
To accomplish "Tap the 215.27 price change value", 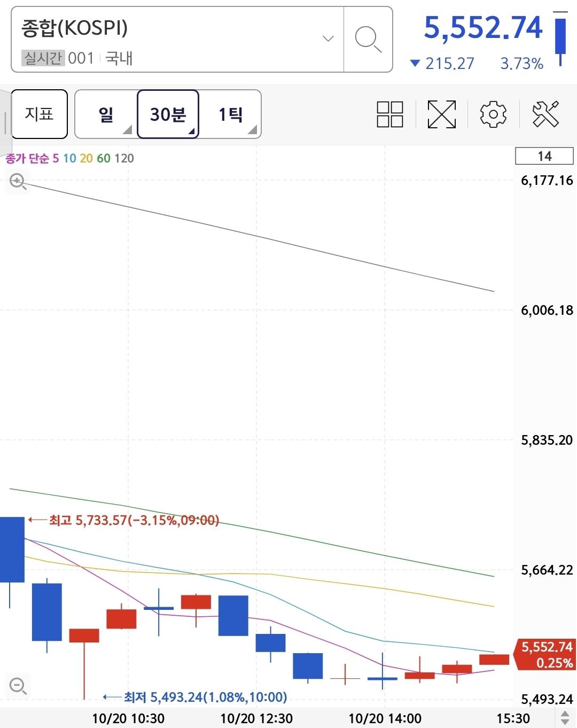I will [449, 64].
